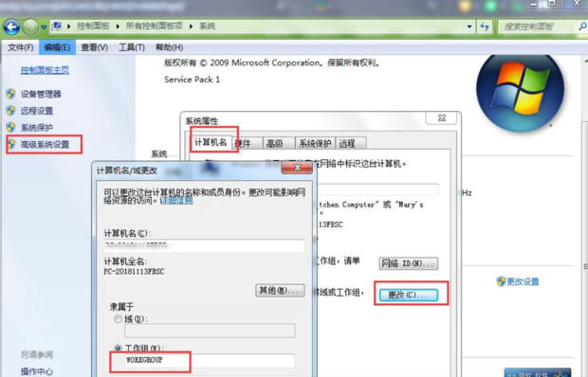Click the control panel icon in address bar
Screen dimensions: 588x377
[57, 27]
